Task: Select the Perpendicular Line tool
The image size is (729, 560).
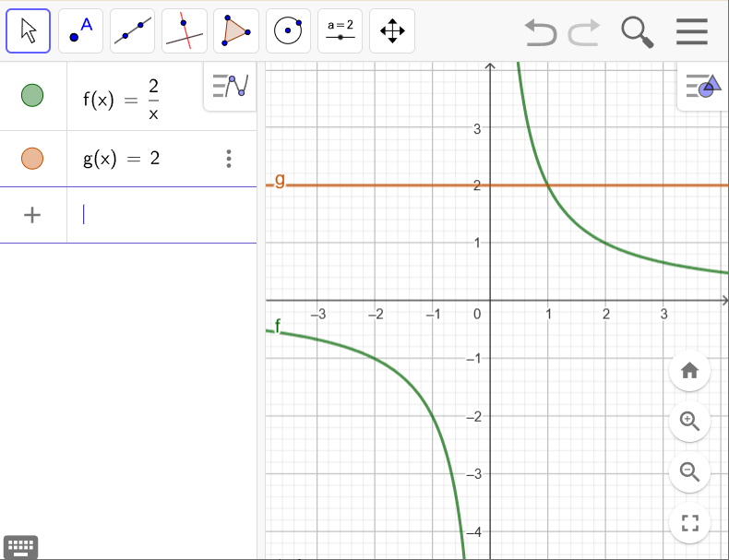Action: [x=185, y=31]
